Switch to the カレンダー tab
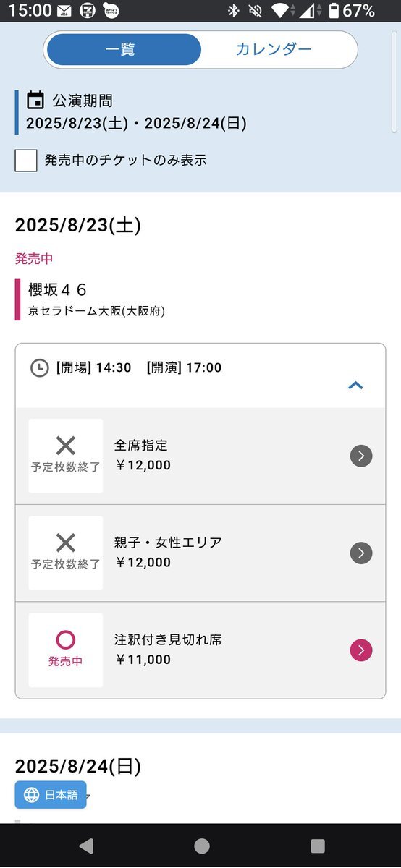This screenshot has height=868, width=401. [274, 49]
